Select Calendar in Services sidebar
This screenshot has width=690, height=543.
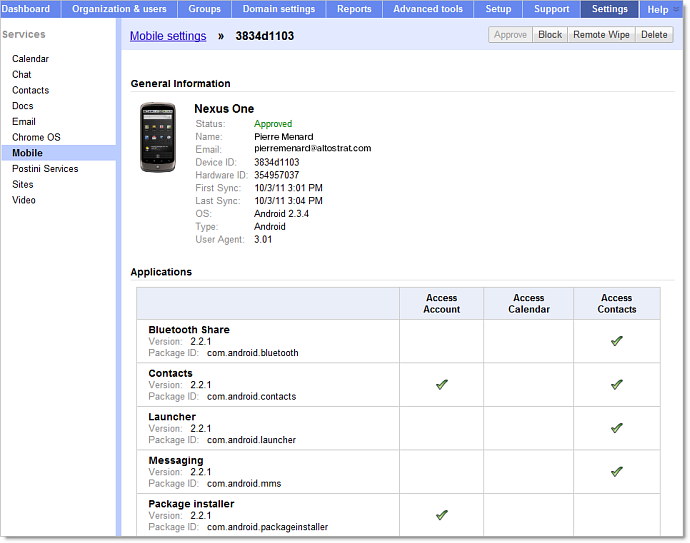pos(30,59)
